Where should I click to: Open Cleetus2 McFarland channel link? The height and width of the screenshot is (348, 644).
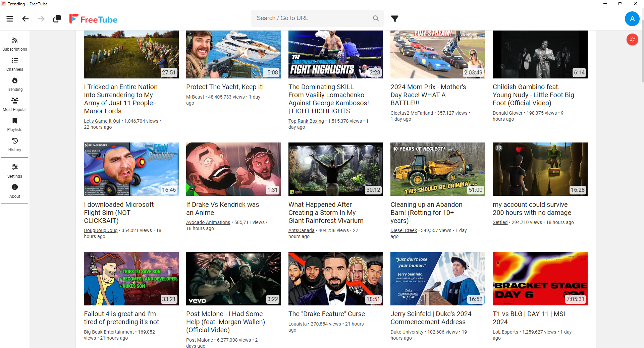412,113
